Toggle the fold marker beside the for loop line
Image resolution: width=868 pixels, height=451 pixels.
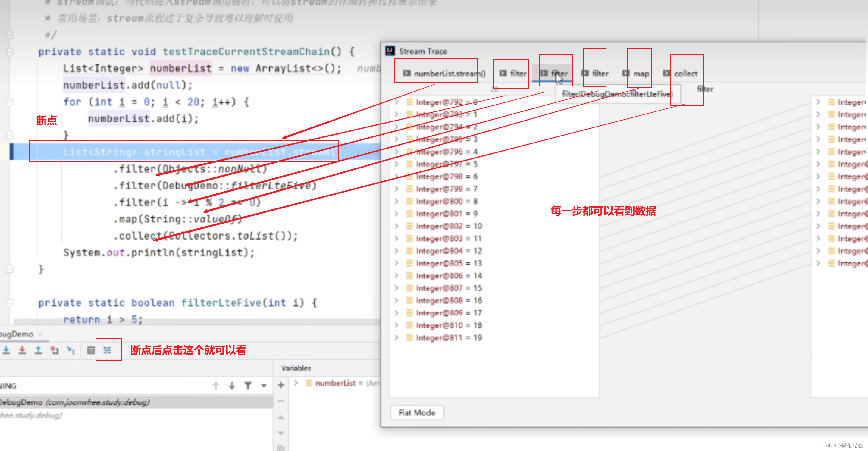tap(10, 102)
